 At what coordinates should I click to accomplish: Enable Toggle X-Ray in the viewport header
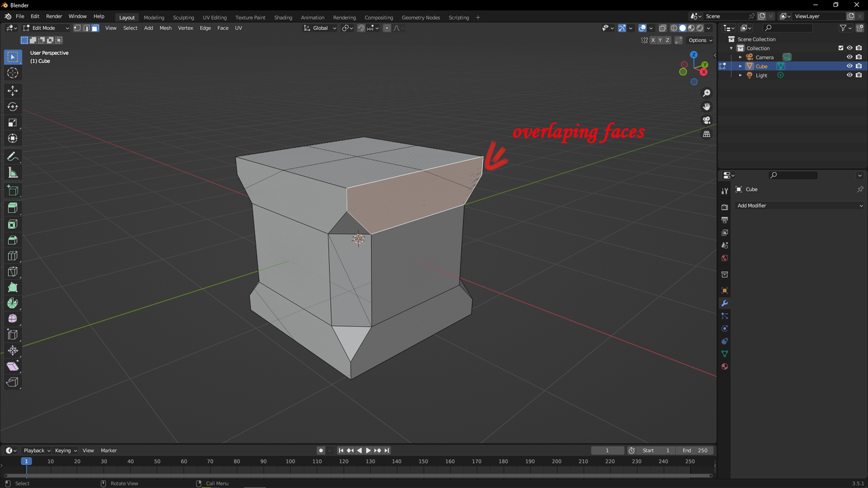point(663,28)
